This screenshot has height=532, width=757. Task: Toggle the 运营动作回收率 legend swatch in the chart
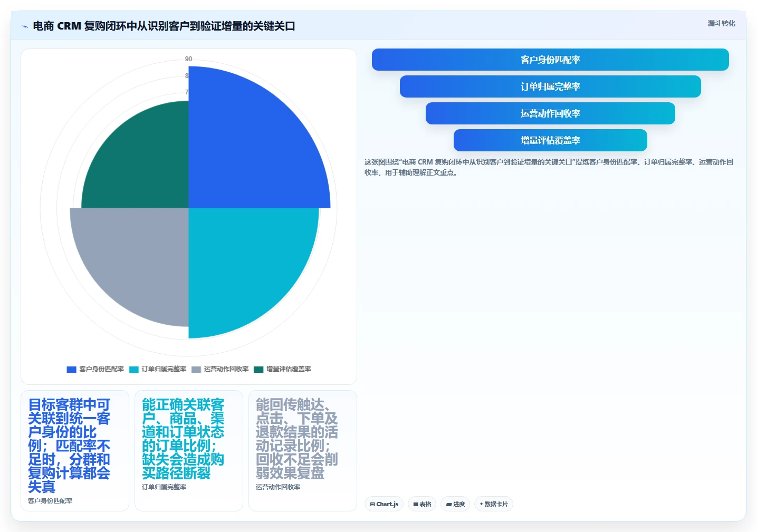(196, 369)
